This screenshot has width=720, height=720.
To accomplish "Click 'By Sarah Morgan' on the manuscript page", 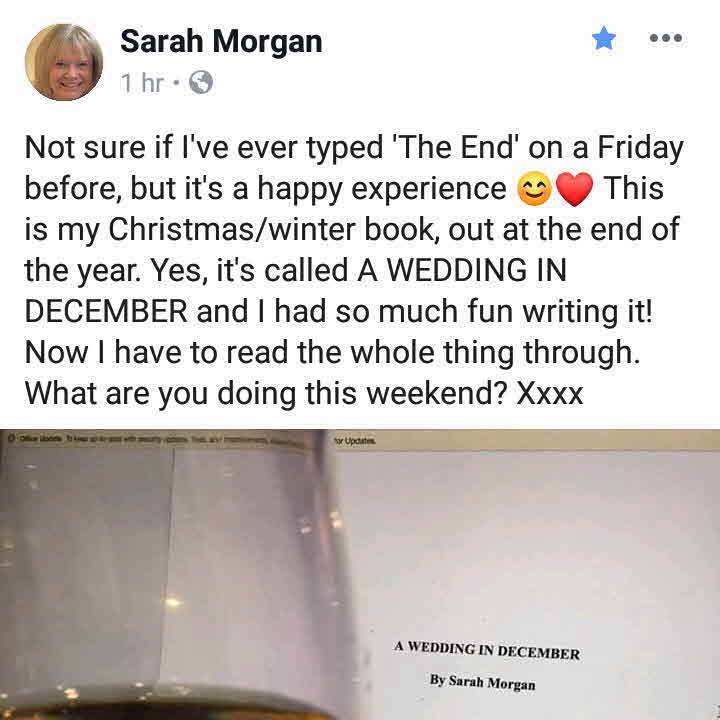I will [483, 682].
